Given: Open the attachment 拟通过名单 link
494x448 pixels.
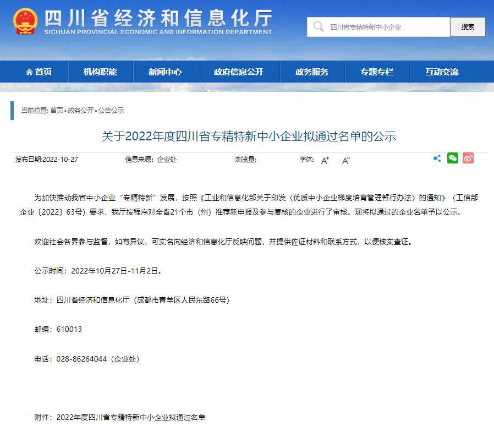Looking at the screenshot, I should [132, 418].
